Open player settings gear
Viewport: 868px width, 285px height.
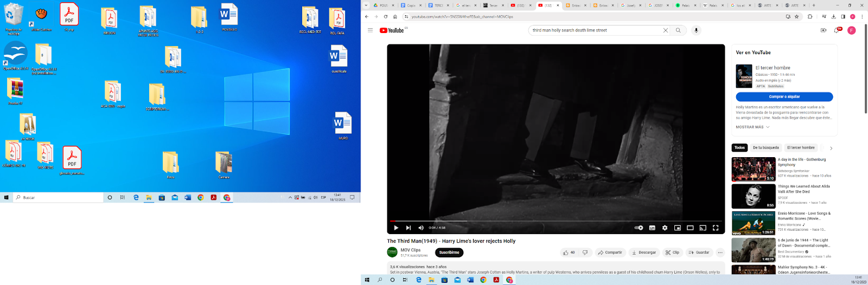665,228
